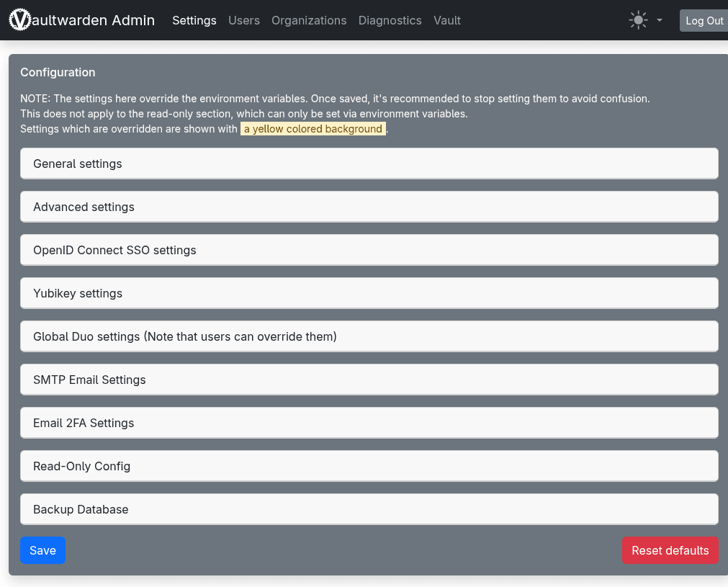
Task: Expand Global Duo settings section
Action: click(369, 336)
